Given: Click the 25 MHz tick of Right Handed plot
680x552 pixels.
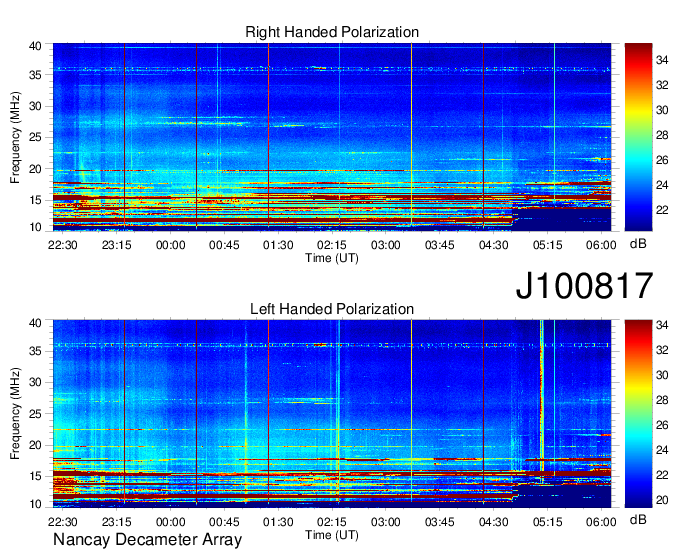Looking at the screenshot, I should point(35,137).
